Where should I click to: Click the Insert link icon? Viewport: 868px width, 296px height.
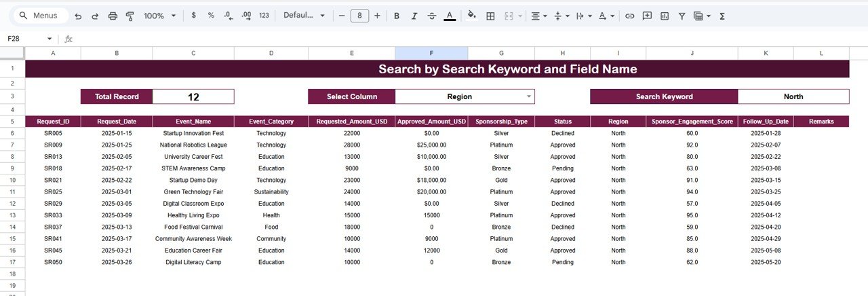coord(630,16)
